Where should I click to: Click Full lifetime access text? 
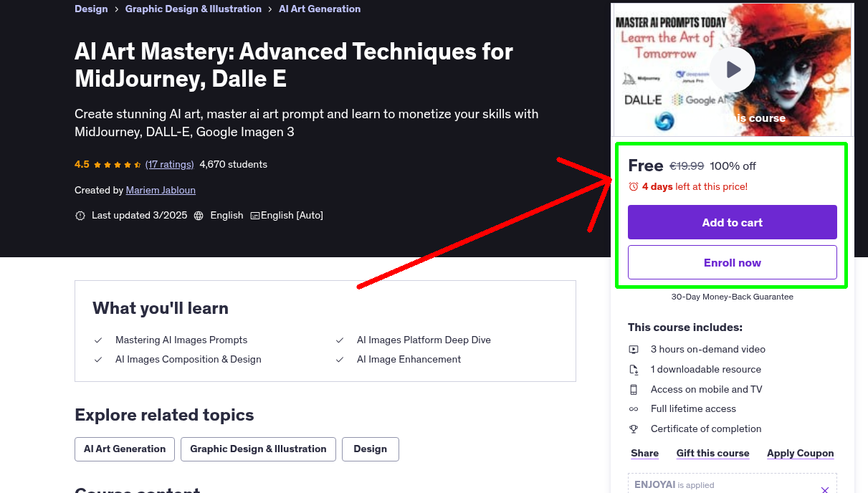tap(693, 409)
